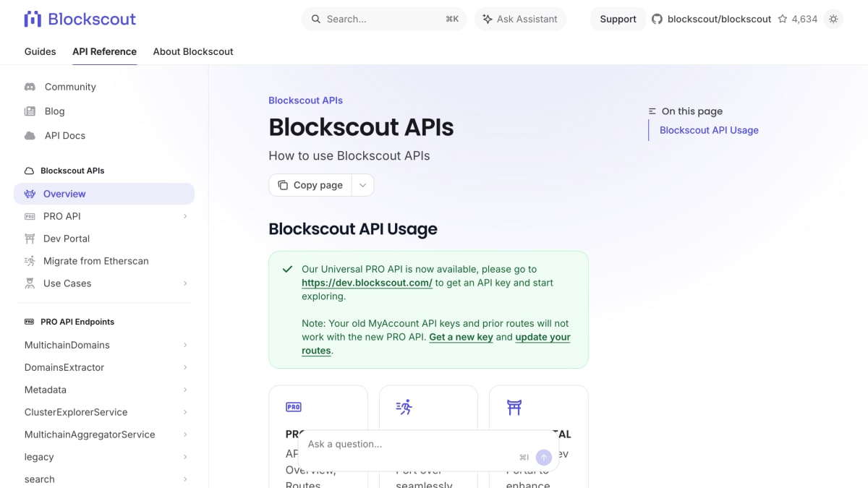Click the search magnifier icon
Screen dimensions: 868x488
316,19
